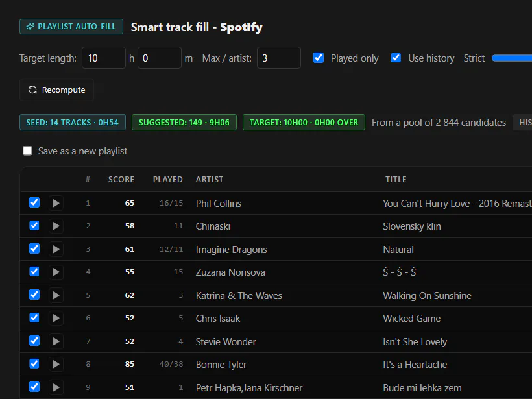
Task: Uncheck the Imagine Dragons row checkbox
Action: pyautogui.click(x=34, y=248)
